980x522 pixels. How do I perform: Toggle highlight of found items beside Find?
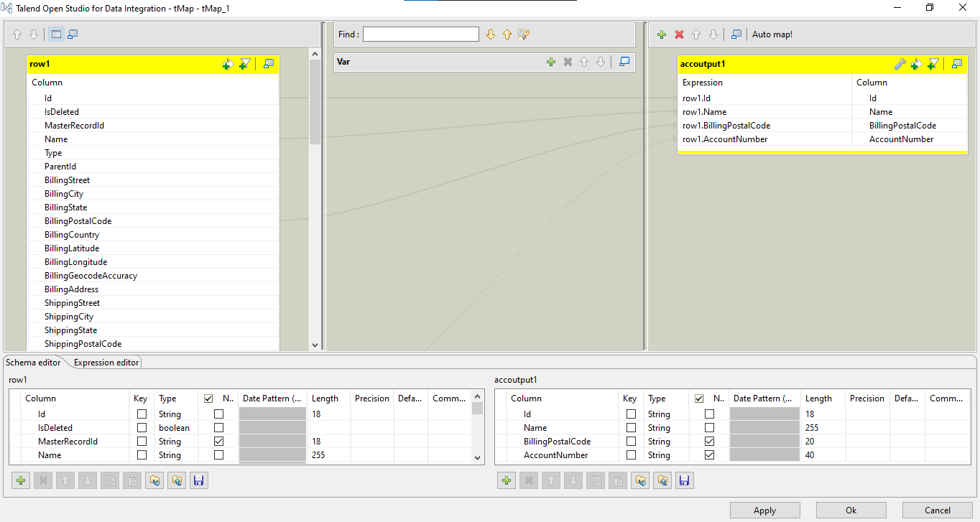click(x=524, y=34)
